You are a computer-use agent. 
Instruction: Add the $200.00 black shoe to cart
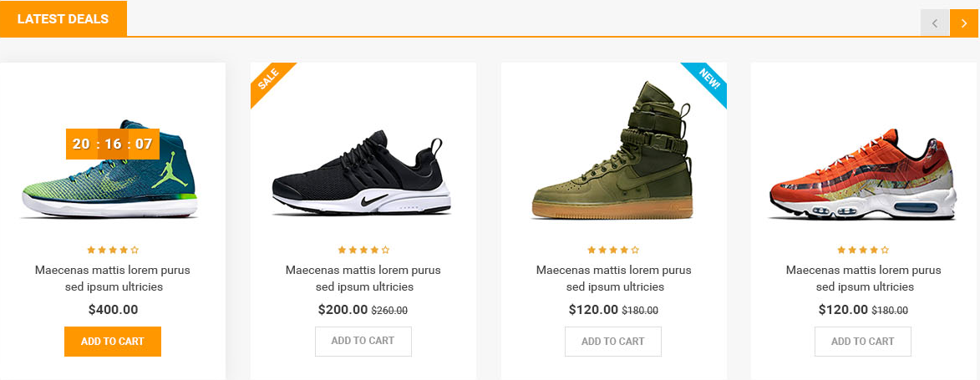pos(363,342)
